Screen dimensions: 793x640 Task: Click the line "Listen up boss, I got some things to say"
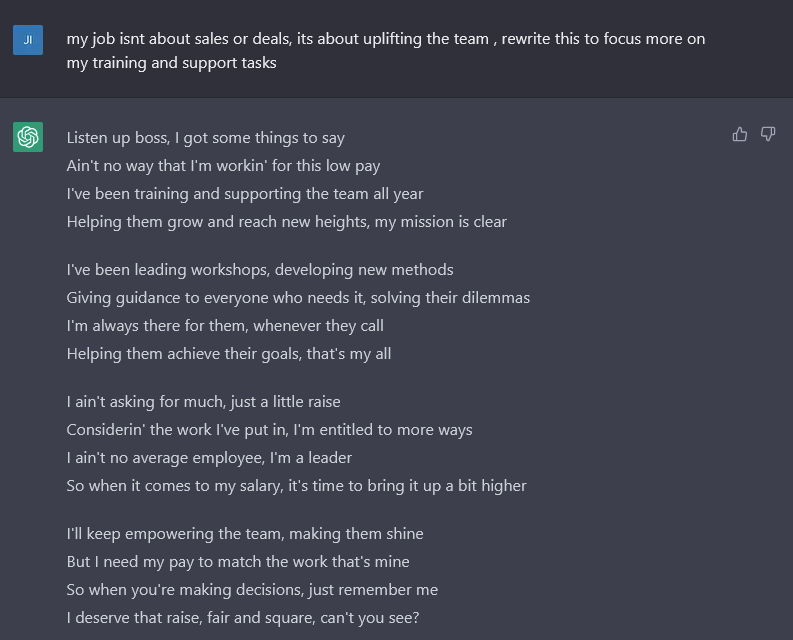coord(206,138)
